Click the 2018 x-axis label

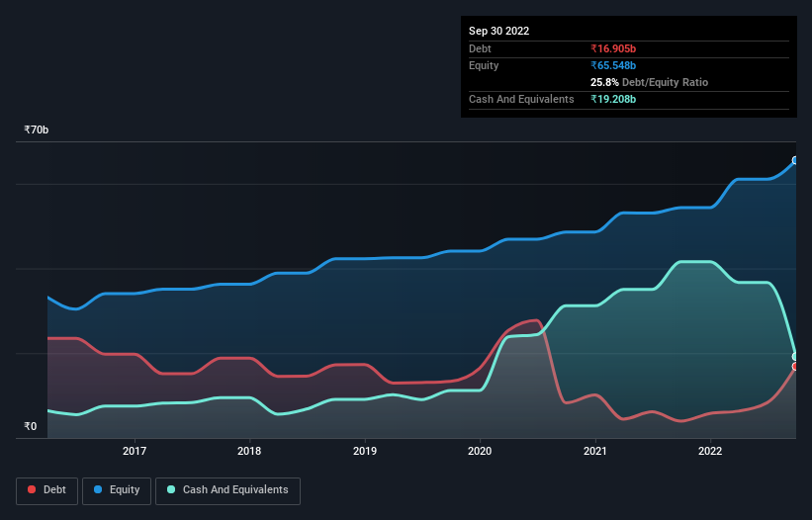tap(249, 451)
